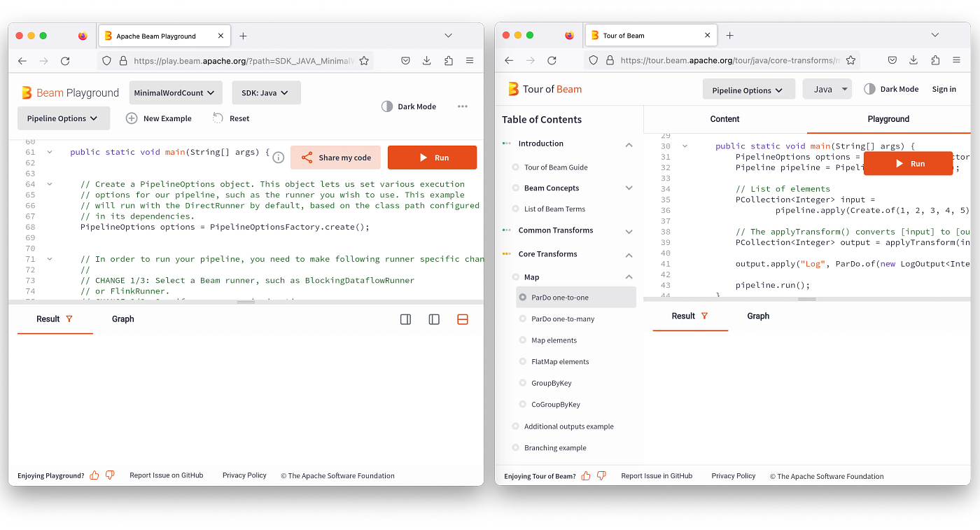Collapse the Core Transforms section
The width and height of the screenshot is (980, 530).
[629, 255]
